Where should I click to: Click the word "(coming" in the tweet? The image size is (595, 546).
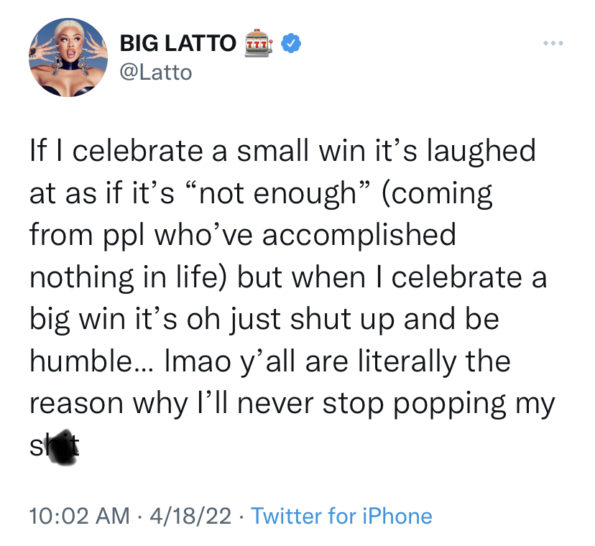436,194
